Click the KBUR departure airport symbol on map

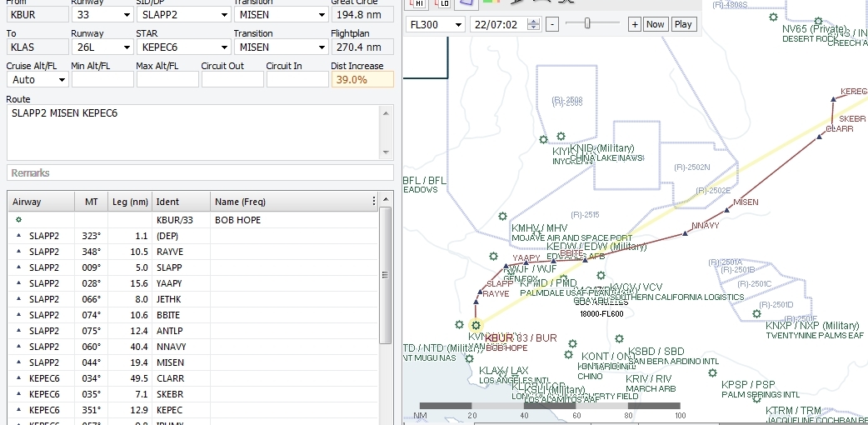[476, 325]
